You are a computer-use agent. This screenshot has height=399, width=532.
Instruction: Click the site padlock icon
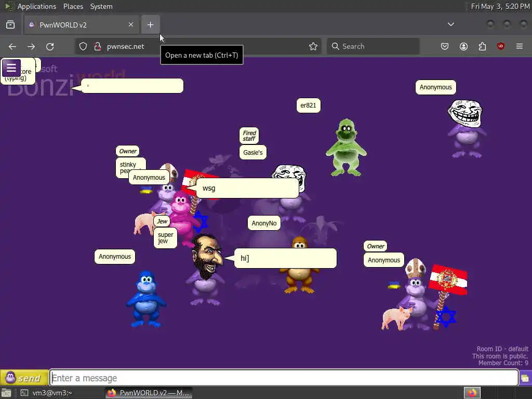click(98, 46)
